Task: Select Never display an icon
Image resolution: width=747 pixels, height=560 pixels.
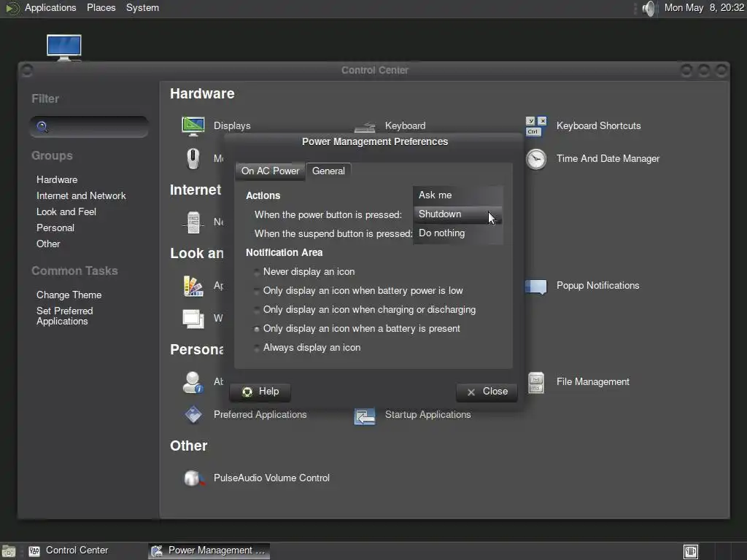Action: pyautogui.click(x=305, y=272)
